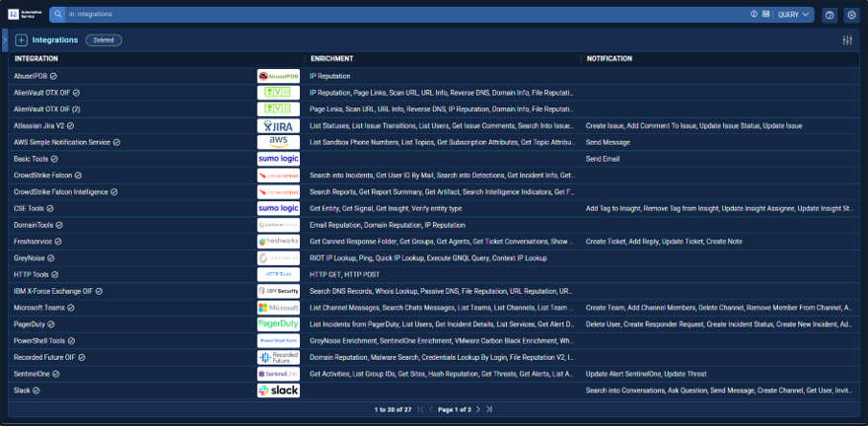The width and height of the screenshot is (868, 426).
Task: Click into the search query field
Action: click(x=395, y=15)
